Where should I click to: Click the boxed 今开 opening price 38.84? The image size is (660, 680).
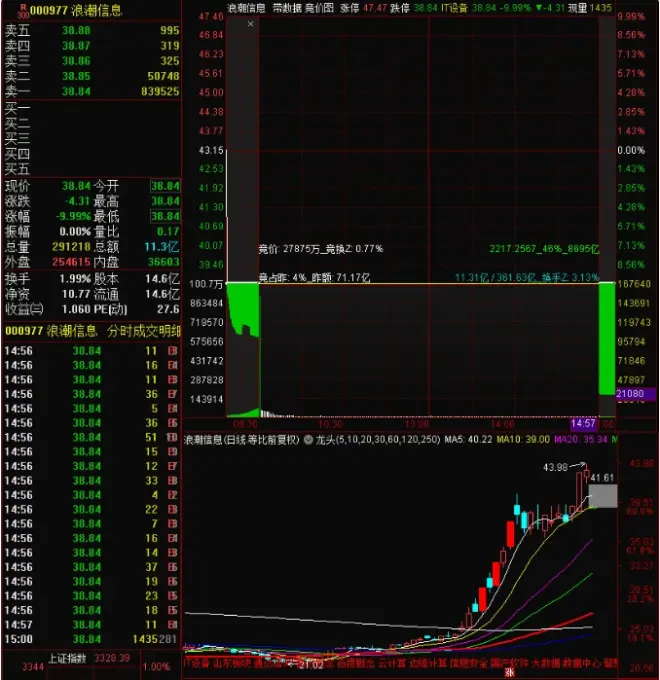coord(164,186)
